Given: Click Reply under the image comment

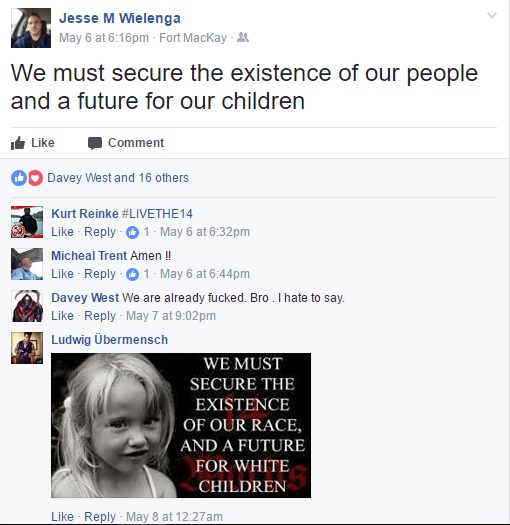Looking at the screenshot, I should pos(100,517).
